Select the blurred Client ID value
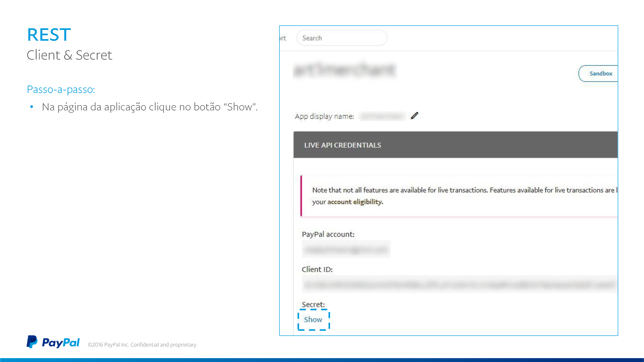The width and height of the screenshot is (644, 362). pos(459,284)
